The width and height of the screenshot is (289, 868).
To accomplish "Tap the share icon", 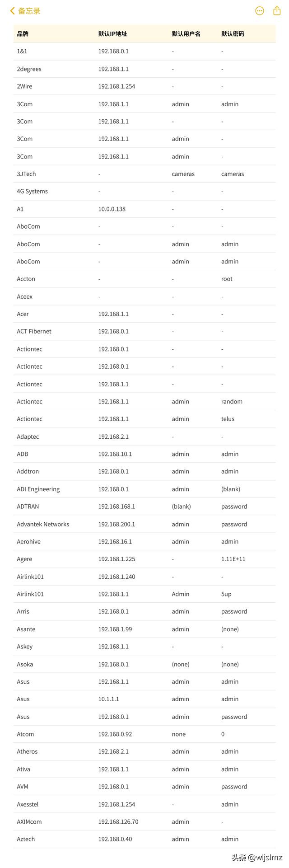I will [x=277, y=11].
